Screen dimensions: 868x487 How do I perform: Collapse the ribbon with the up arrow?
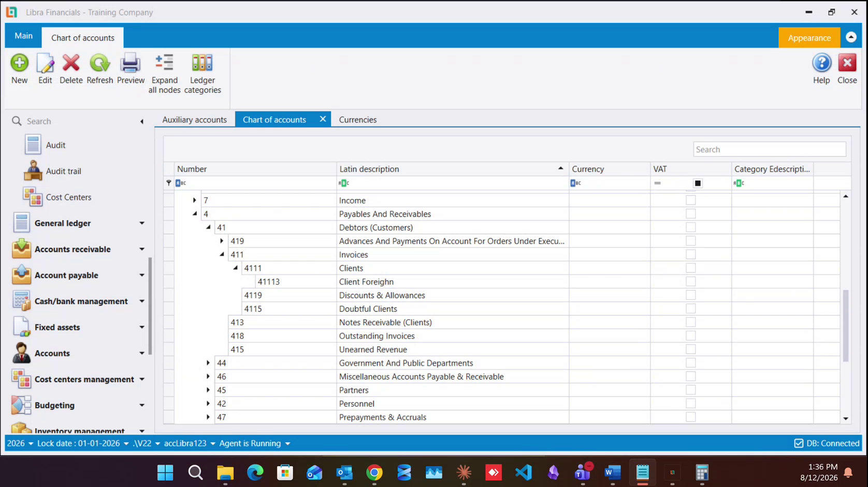[x=851, y=37]
